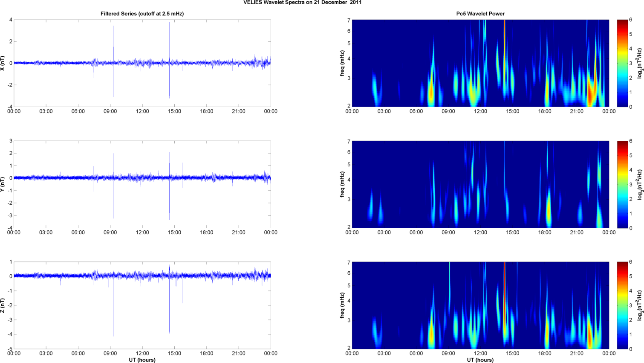Click freq (mHz) label of top wavelet plot
The width and height of the screenshot is (644, 363).
[342, 63]
